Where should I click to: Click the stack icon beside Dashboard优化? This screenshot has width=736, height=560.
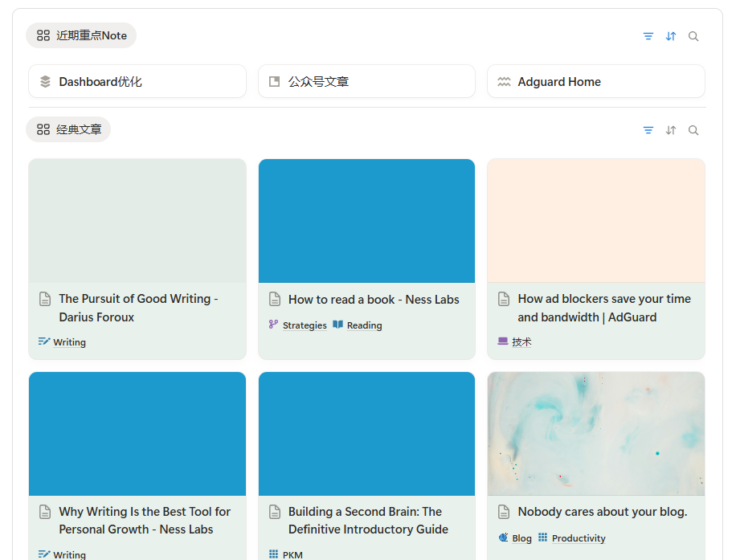(45, 82)
